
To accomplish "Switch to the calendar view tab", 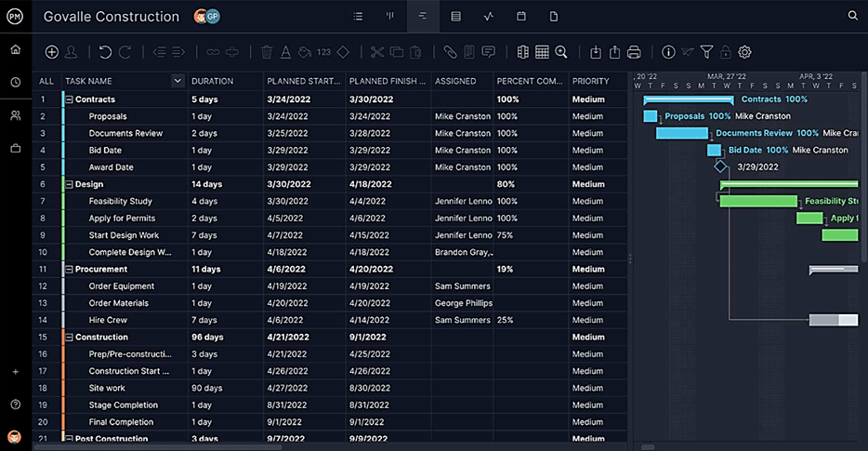I will click(521, 17).
